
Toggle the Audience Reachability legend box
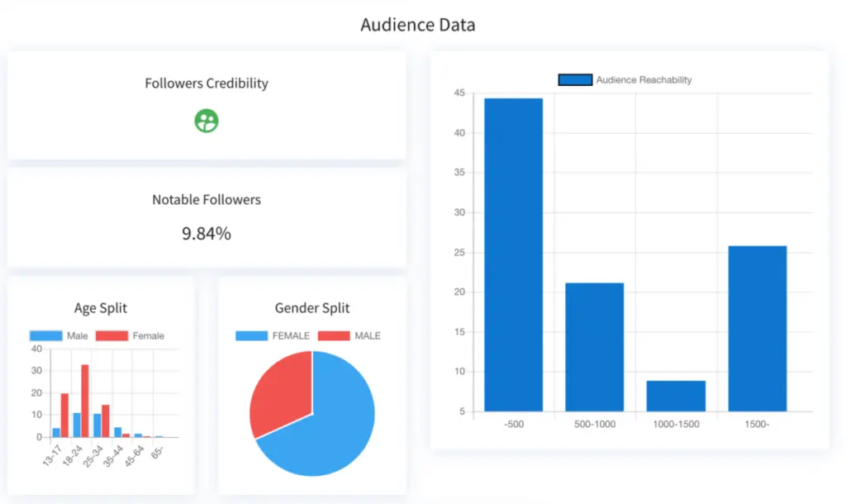tap(575, 80)
